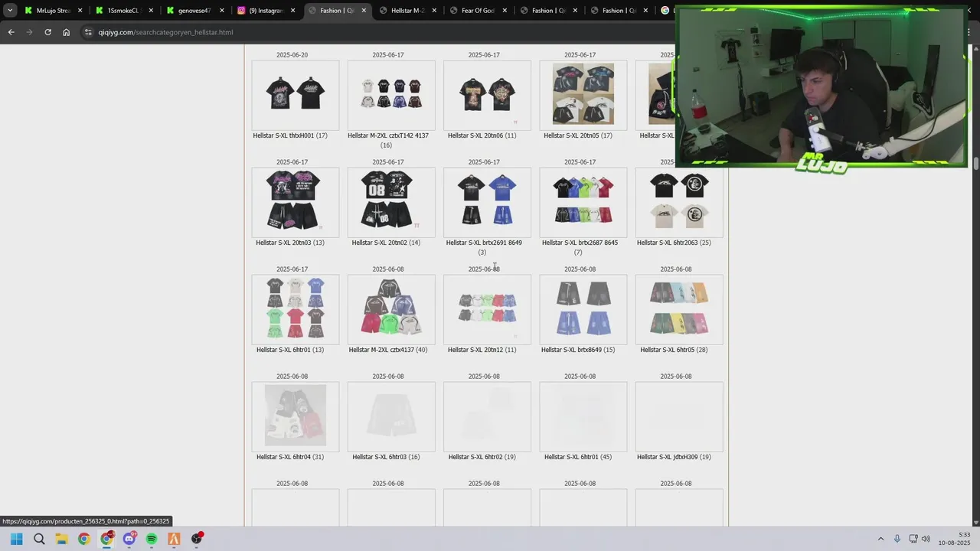Go back to the previous page
Screen dimensions: 980x551
tap(11, 32)
